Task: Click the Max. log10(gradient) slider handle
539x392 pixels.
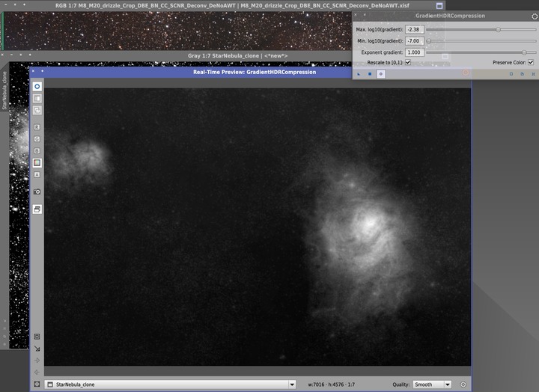Action: pos(498,29)
